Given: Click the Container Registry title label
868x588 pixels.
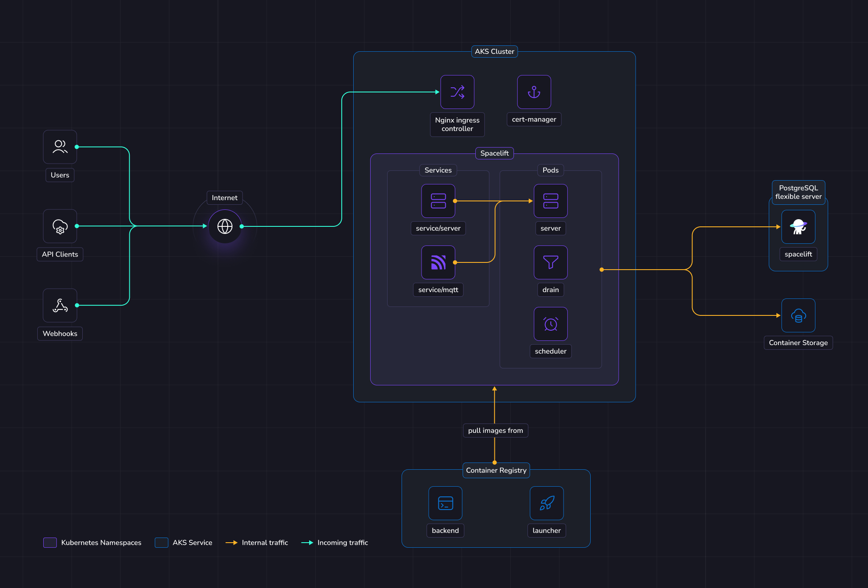Looking at the screenshot, I should pos(496,470).
